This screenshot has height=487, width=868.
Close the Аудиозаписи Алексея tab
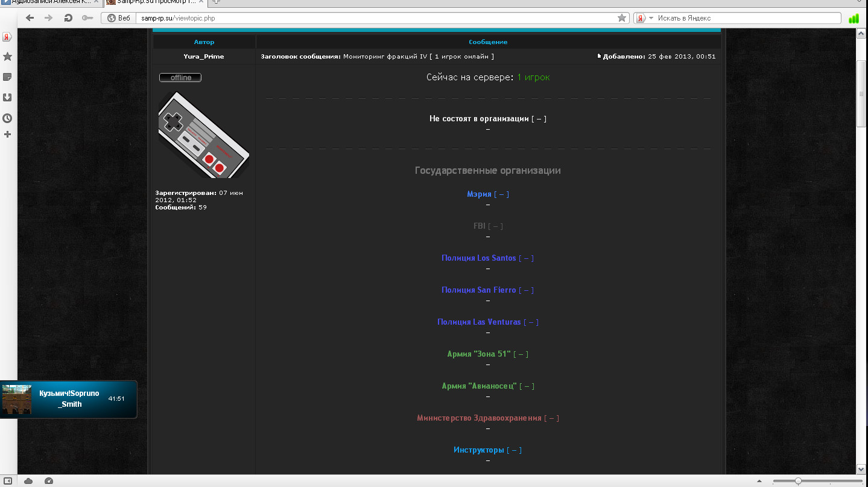(x=95, y=2)
